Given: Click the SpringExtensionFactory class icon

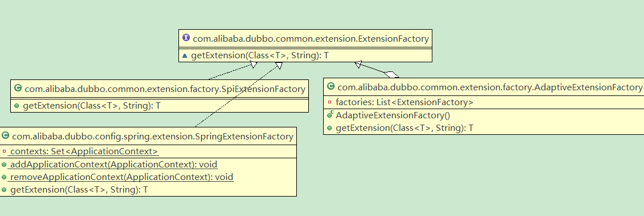Looking at the screenshot, I should click(5, 135).
